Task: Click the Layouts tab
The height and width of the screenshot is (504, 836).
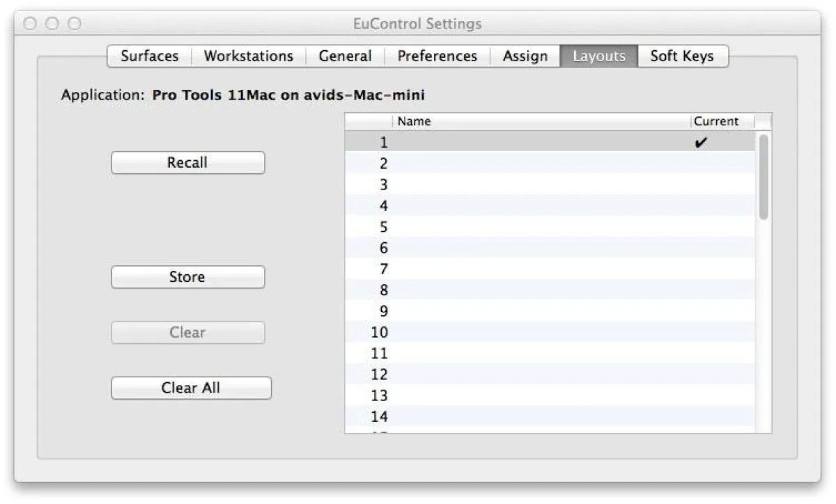Action: [x=599, y=56]
